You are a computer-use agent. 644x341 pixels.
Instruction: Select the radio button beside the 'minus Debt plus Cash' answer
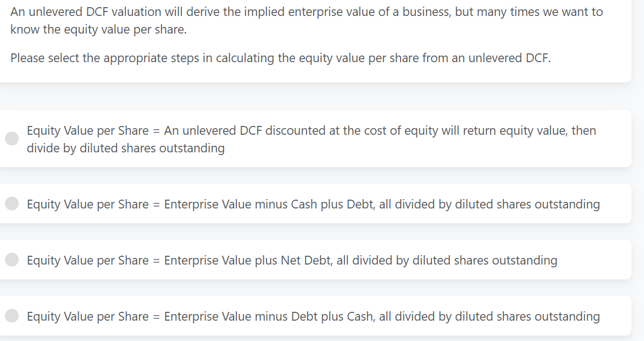coord(12,316)
